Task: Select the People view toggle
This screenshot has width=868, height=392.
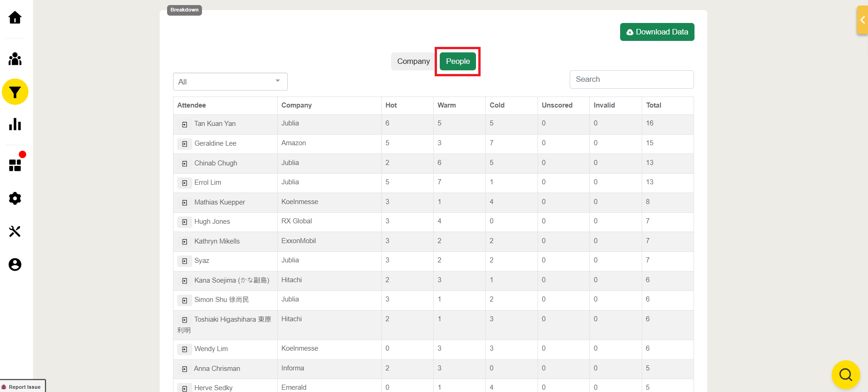Action: 458,61
